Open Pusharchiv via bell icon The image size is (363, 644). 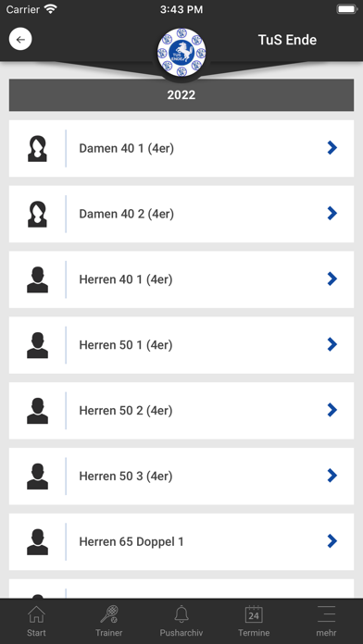click(x=181, y=621)
